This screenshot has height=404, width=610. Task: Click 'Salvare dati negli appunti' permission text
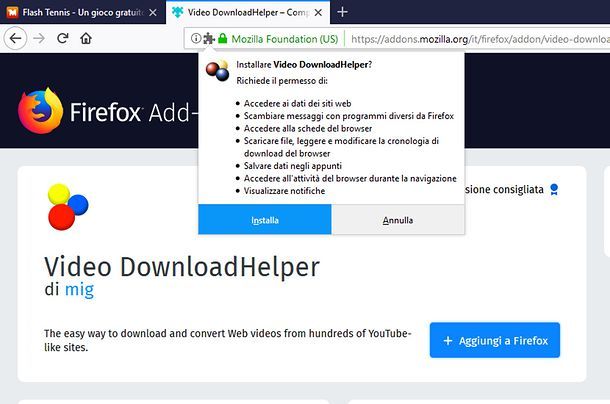pos(293,166)
